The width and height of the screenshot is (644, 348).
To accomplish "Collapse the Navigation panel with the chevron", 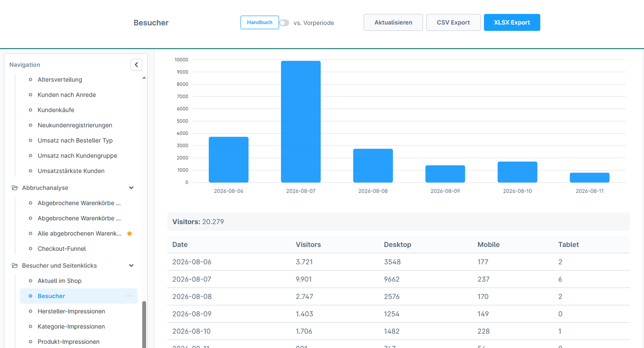I will [x=136, y=65].
